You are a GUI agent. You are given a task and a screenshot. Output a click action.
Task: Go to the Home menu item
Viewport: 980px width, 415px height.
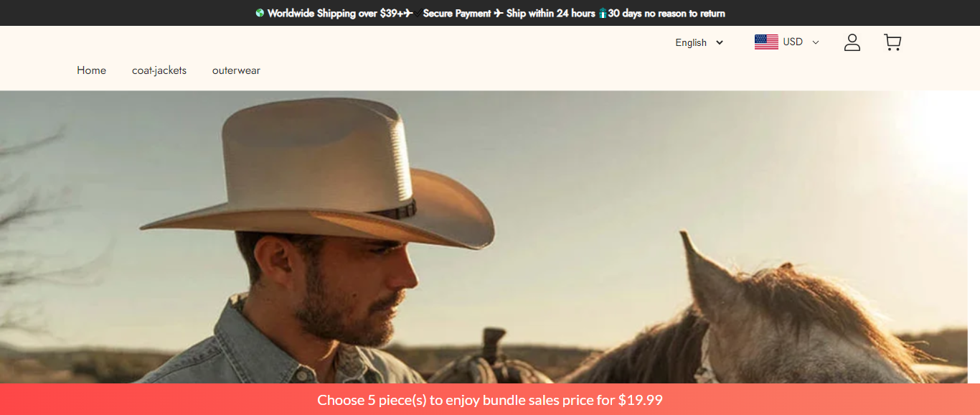pos(91,70)
